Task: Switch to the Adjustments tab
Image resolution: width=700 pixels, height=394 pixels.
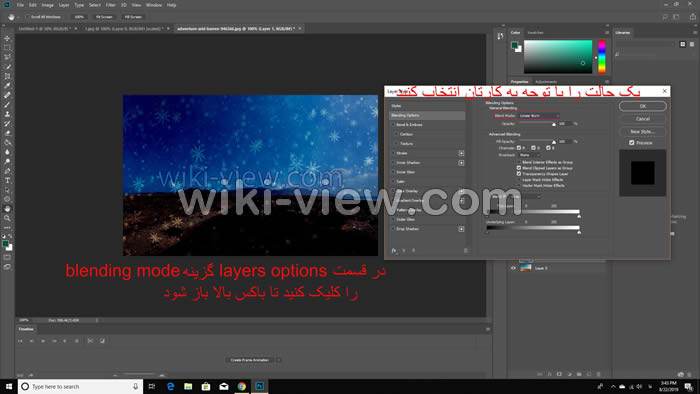Action: 546,82
